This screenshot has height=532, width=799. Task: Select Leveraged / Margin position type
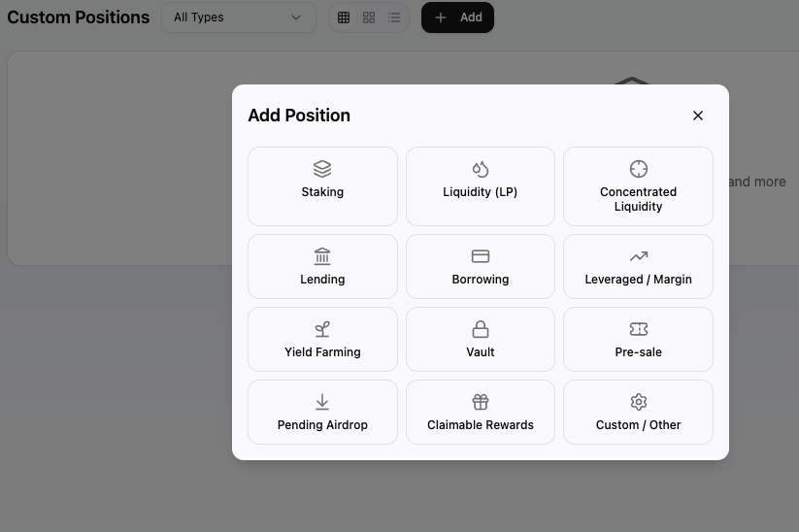638,267
